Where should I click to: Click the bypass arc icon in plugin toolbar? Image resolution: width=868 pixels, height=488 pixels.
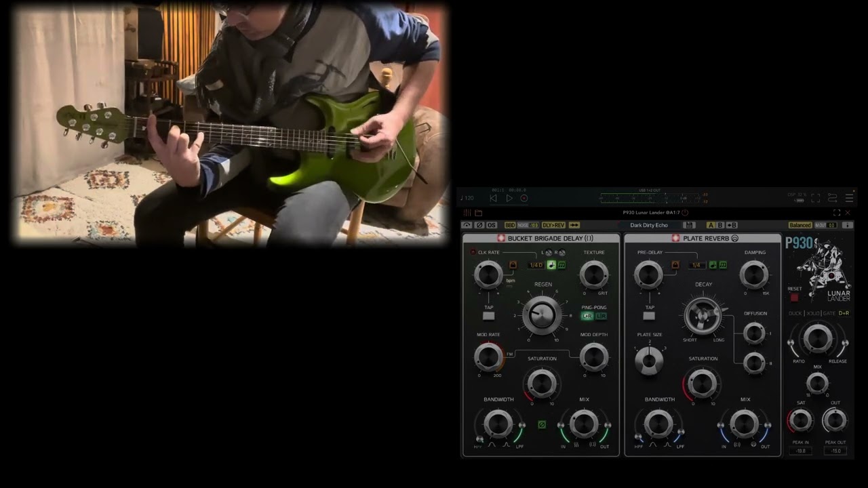[467, 225]
